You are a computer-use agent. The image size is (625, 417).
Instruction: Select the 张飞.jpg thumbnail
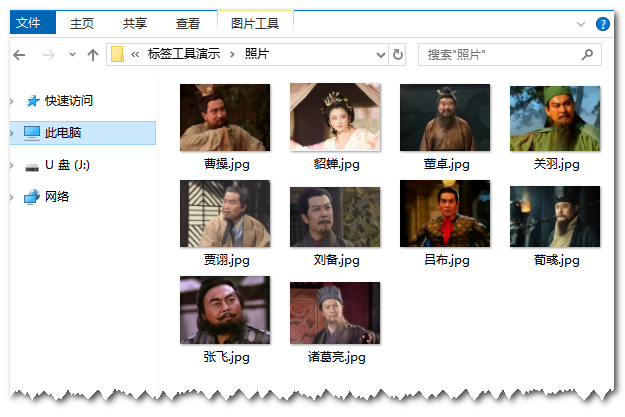(225, 310)
